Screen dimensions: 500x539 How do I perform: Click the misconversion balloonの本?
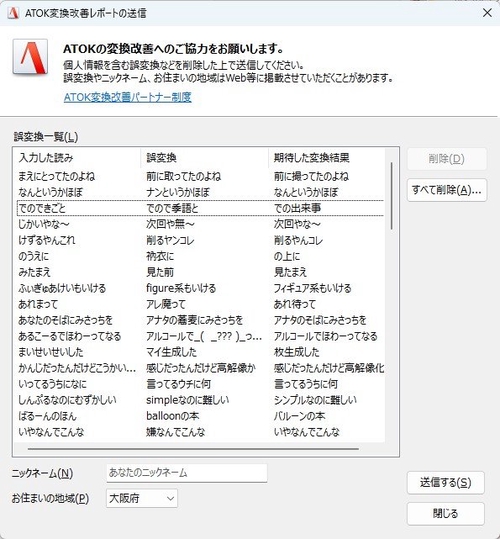[173, 416]
